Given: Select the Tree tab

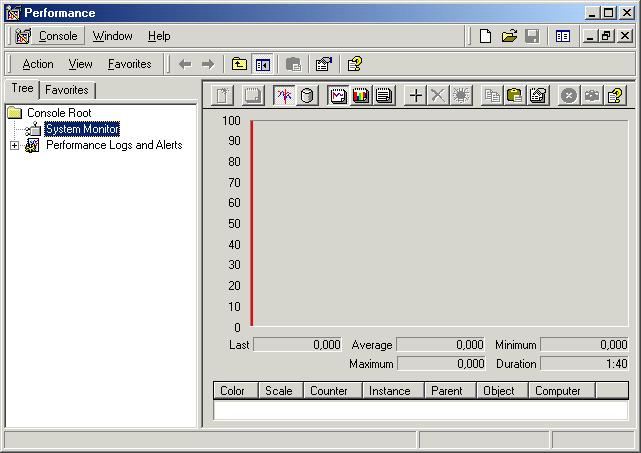Looking at the screenshot, I should tap(22, 88).
